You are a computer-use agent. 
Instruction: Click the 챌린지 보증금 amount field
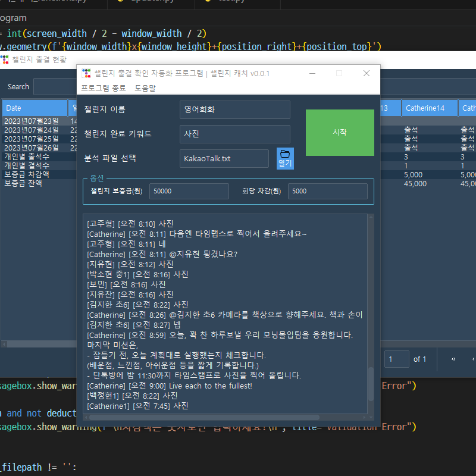coord(189,191)
